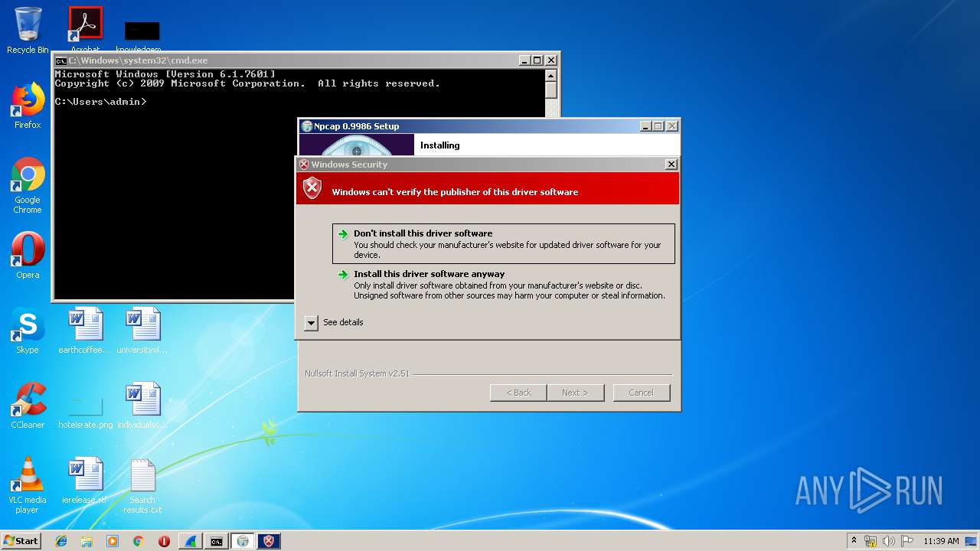
Task: Minimize the Npcap Setup window
Action: click(645, 126)
